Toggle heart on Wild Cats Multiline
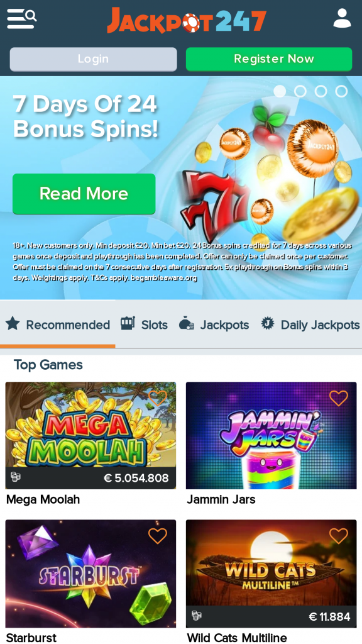This screenshot has width=362, height=644. click(x=339, y=536)
